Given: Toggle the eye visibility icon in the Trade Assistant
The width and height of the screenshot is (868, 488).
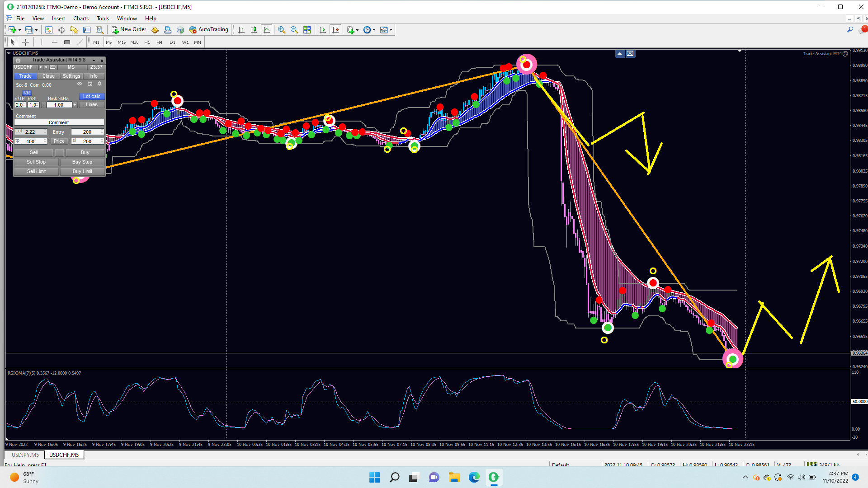Looking at the screenshot, I should coord(80,84).
